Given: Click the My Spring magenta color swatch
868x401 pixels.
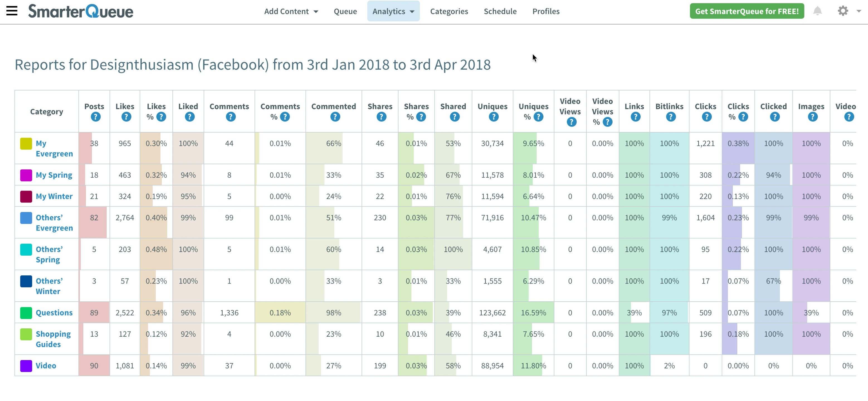Looking at the screenshot, I should tap(26, 175).
